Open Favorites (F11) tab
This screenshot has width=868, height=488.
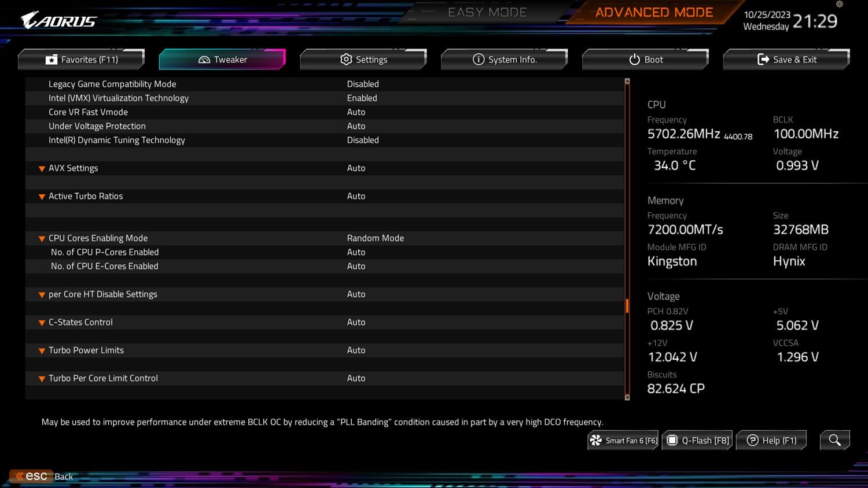pyautogui.click(x=82, y=60)
